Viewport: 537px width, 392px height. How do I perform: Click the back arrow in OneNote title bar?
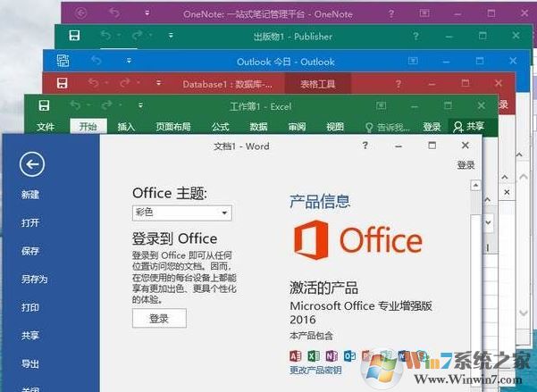(80, 13)
